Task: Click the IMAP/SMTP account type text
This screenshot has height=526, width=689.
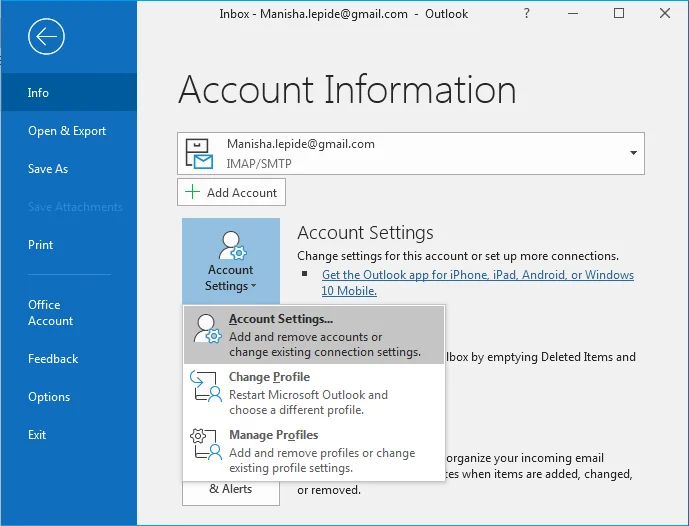Action: coord(259,163)
